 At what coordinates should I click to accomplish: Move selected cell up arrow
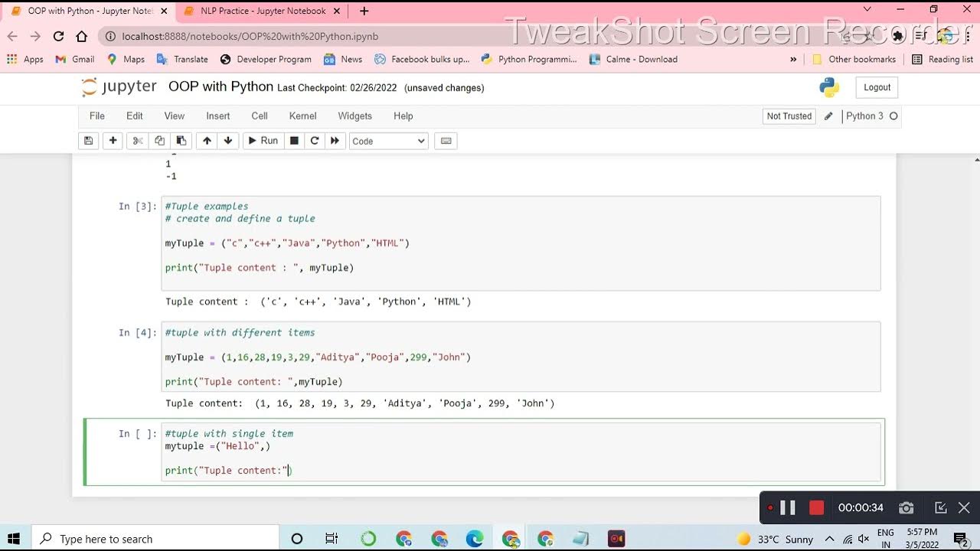[x=207, y=141]
